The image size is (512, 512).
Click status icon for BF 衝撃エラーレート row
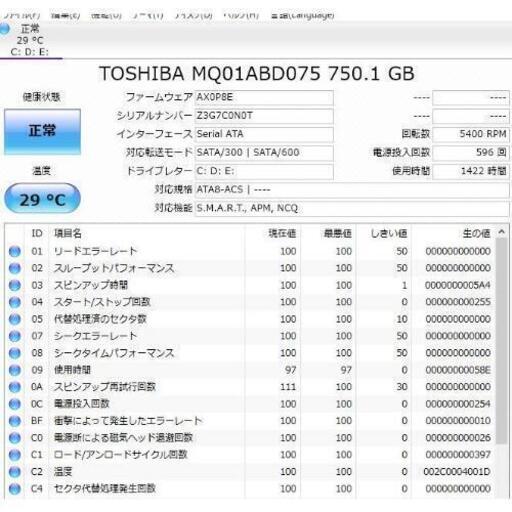(x=15, y=421)
